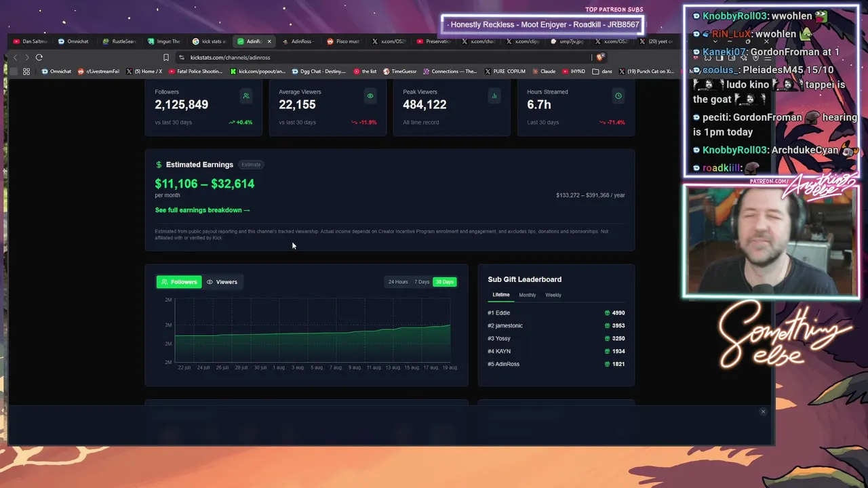
Task: Open the Brave Shields lion icon
Action: point(599,58)
